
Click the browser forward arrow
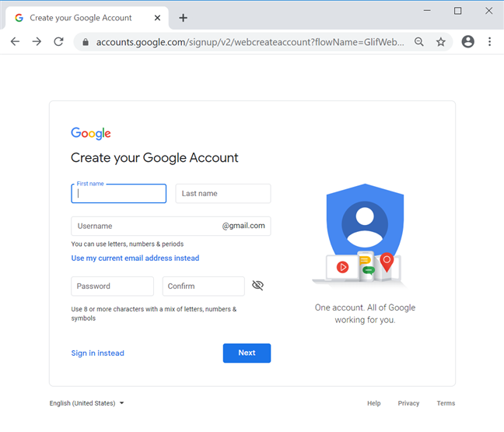click(x=37, y=42)
